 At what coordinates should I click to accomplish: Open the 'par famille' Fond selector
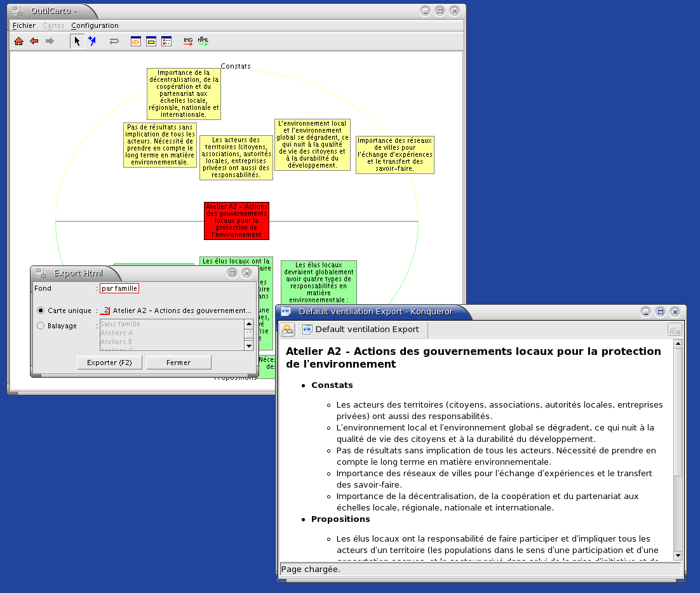click(119, 288)
